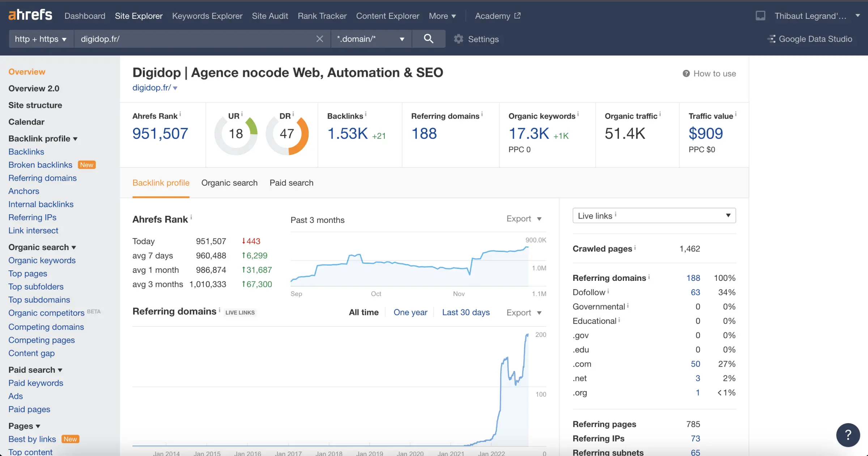Click the Ahrefs logo
This screenshot has width=868, height=456.
point(30,14)
